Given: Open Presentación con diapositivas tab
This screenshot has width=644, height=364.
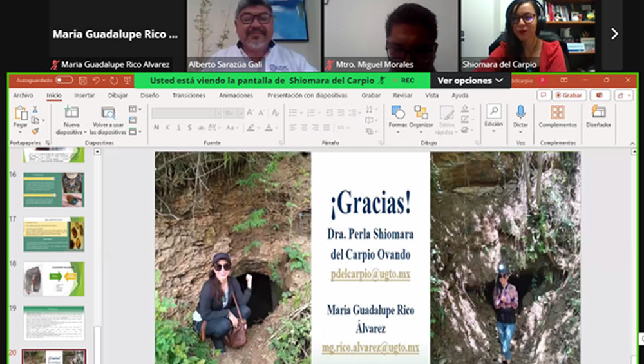Looking at the screenshot, I should click(x=307, y=95).
